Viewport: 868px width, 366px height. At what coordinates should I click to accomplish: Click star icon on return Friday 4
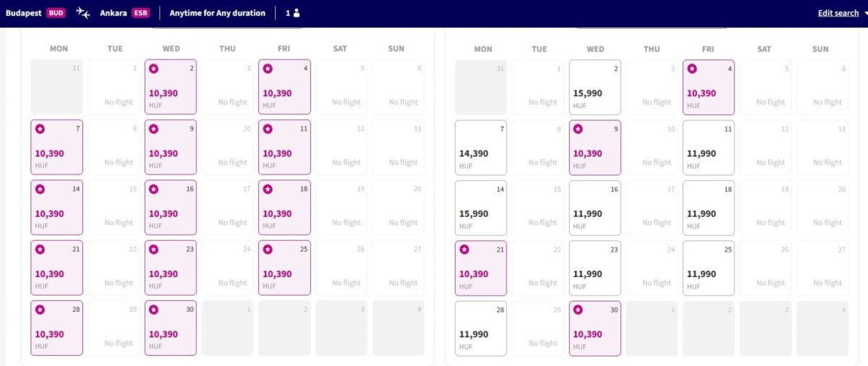point(692,69)
